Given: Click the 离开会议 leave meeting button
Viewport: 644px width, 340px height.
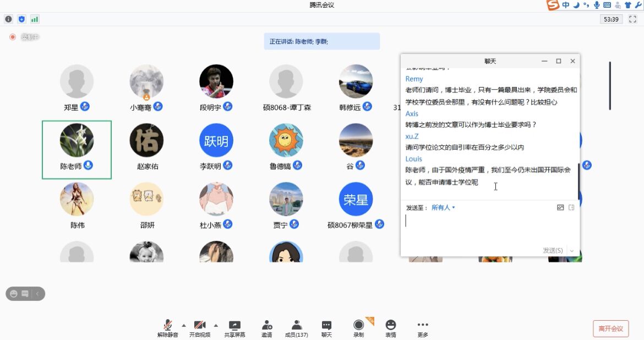Looking at the screenshot, I should 610,328.
